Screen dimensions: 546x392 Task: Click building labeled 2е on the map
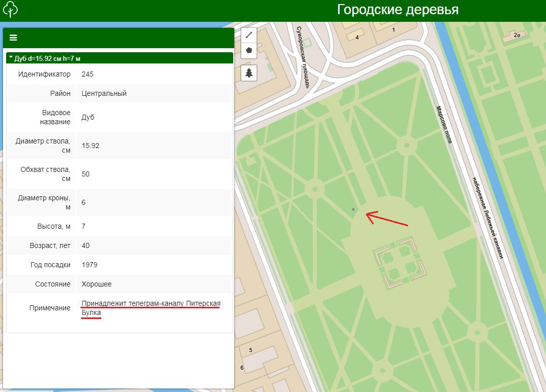[x=517, y=35]
